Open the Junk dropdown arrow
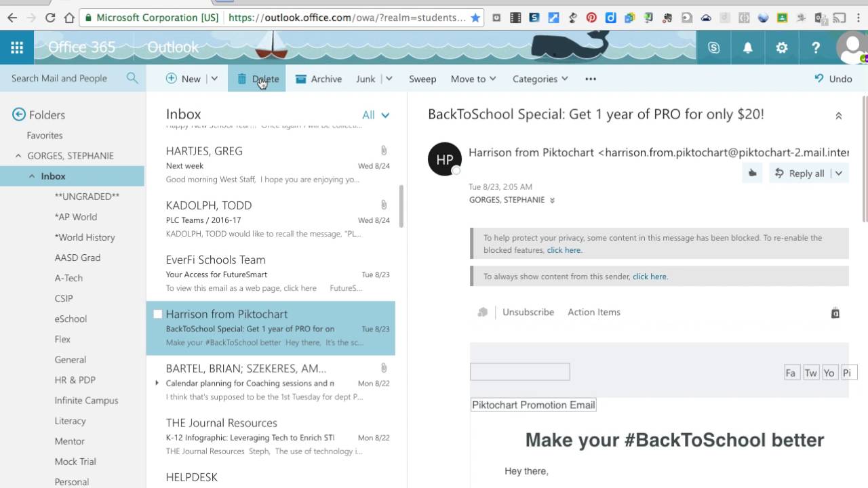The height and width of the screenshot is (488, 868). click(389, 79)
